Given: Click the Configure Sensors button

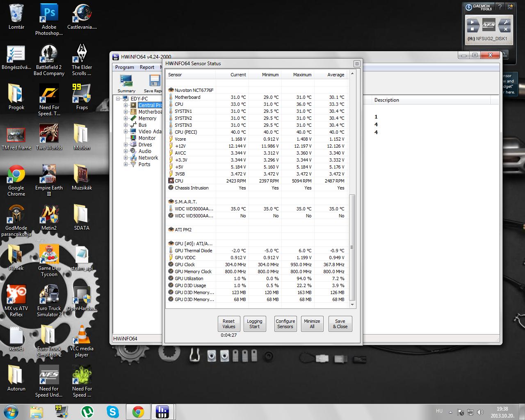Looking at the screenshot, I should [x=285, y=324].
